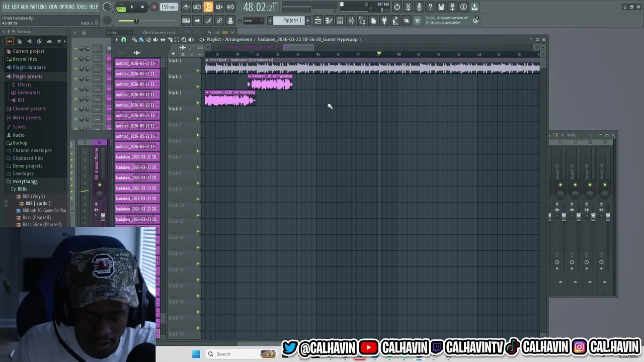
Task: Stop playback with the stop button
Action: pyautogui.click(x=142, y=7)
